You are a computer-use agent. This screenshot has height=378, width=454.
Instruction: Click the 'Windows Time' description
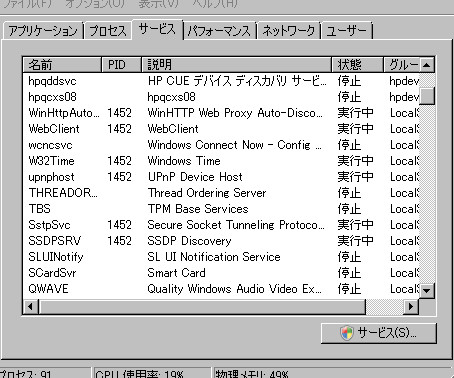(184, 161)
